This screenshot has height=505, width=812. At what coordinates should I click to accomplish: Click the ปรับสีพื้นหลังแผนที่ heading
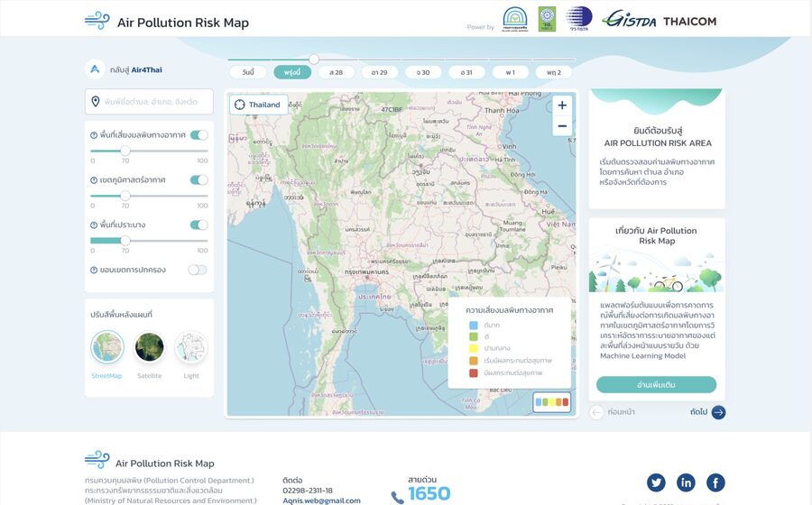(121, 315)
